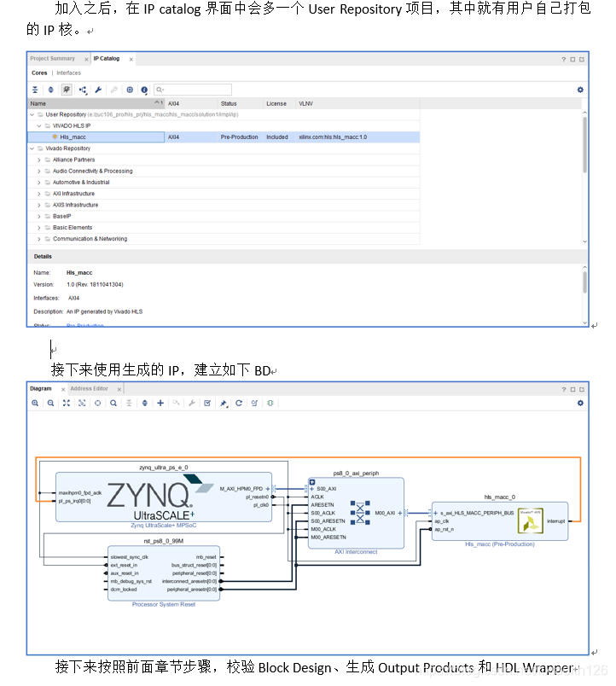The image size is (616, 686).
Task: Switch to the Interfaces view
Action: coord(69,73)
